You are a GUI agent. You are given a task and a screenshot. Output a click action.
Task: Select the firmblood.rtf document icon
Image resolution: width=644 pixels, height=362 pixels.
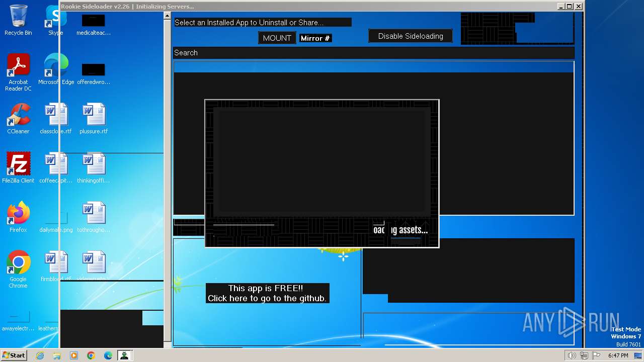click(x=56, y=266)
